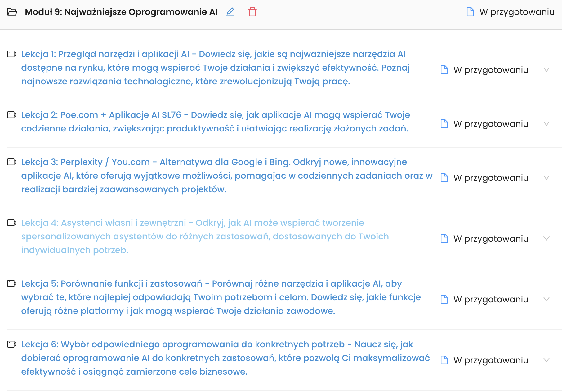Screen dimensions: 562x392
Task: Click the open folder icon beside Moduł 9
Action: (12, 12)
